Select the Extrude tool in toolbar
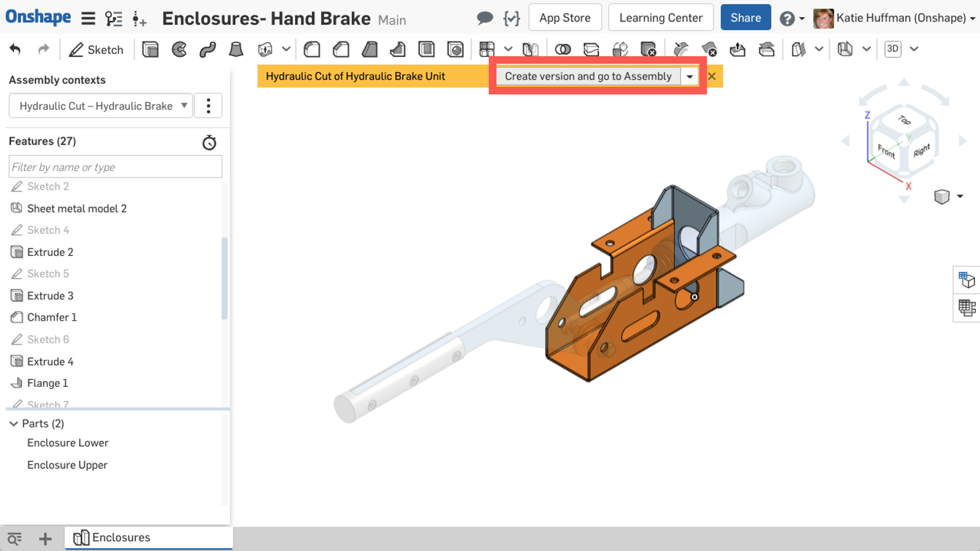 point(150,50)
